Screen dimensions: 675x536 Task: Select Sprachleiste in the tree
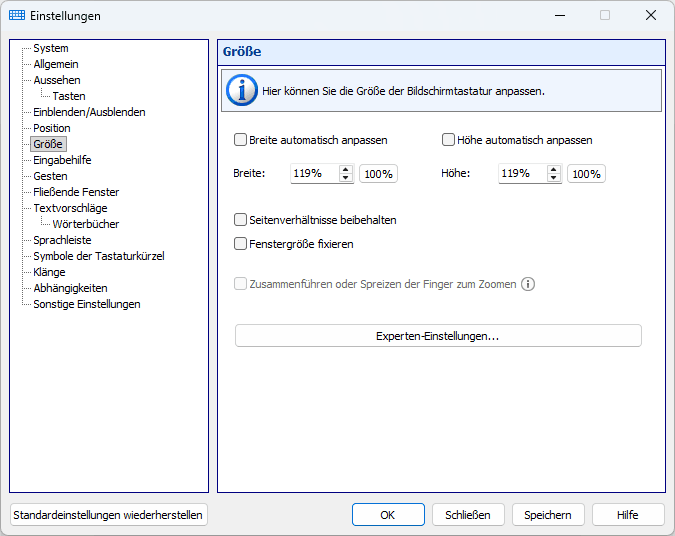[x=62, y=240]
